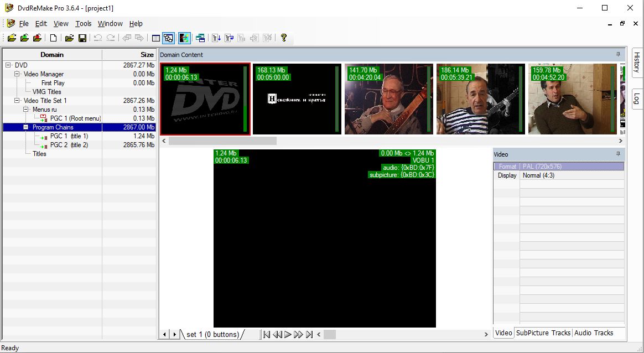The width and height of the screenshot is (644, 353).
Task: Open the yellow Import DVD folder icon
Action: (x=12, y=38)
